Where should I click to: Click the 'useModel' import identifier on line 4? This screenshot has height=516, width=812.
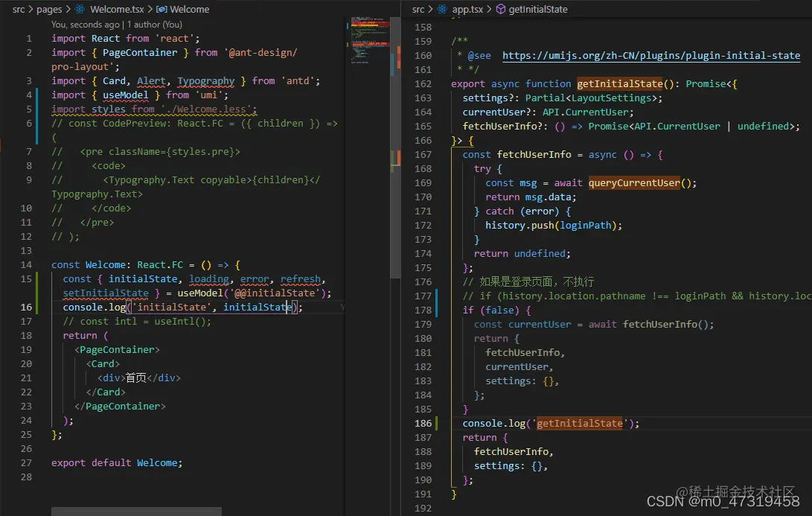point(125,95)
